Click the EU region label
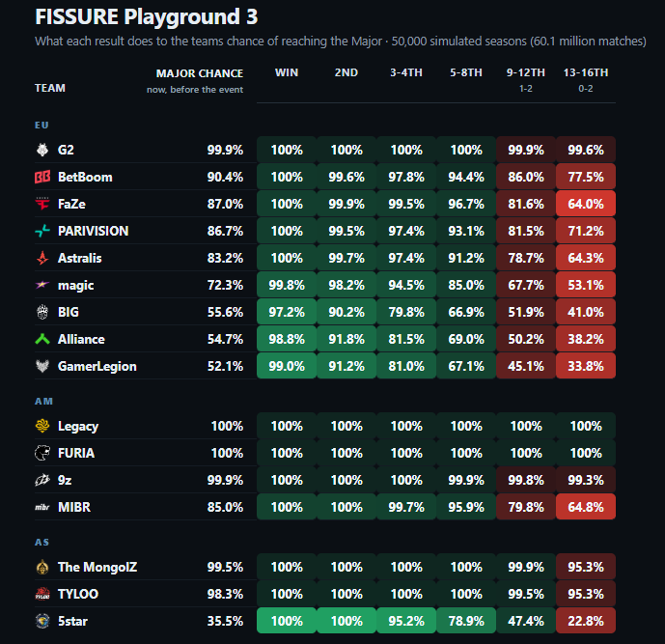The width and height of the screenshot is (665, 644). pos(42,126)
